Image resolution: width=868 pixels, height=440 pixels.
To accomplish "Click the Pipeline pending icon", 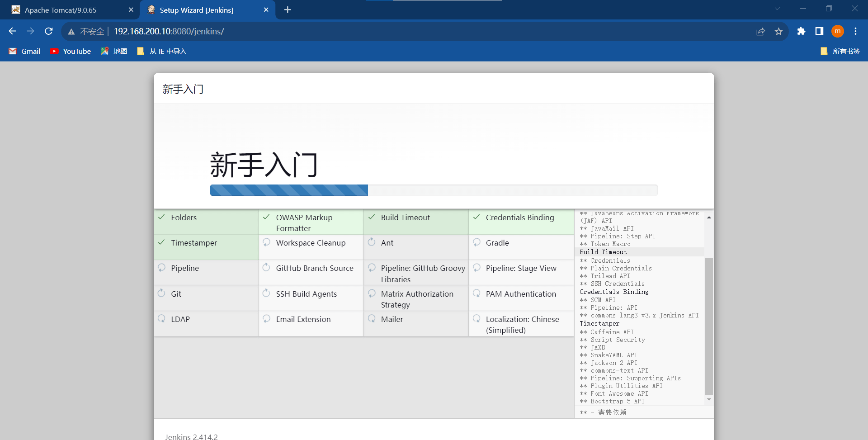I will [161, 268].
